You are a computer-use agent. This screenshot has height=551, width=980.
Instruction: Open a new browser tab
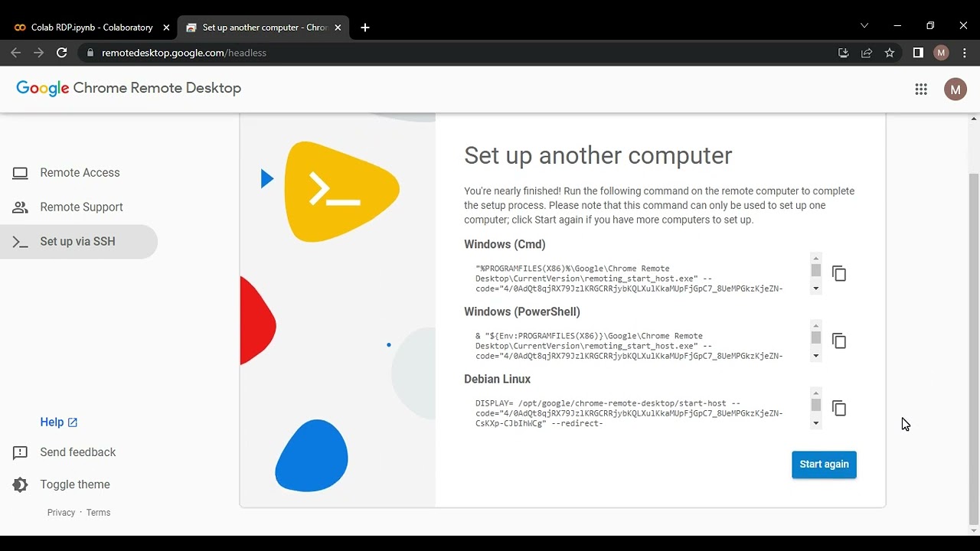(365, 28)
